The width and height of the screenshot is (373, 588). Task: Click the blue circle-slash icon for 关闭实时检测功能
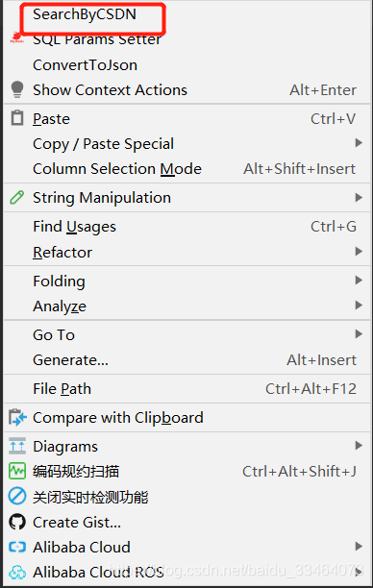coord(17,497)
